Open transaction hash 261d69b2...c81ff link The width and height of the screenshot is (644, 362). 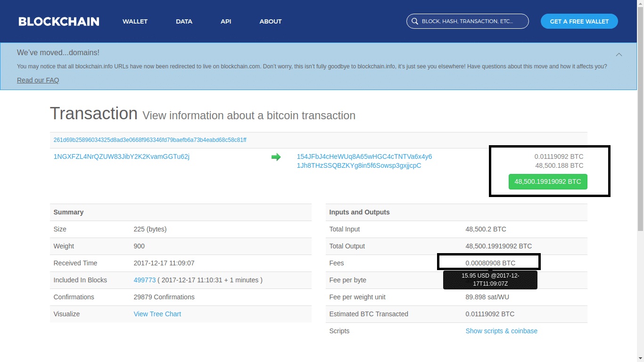pos(150,140)
